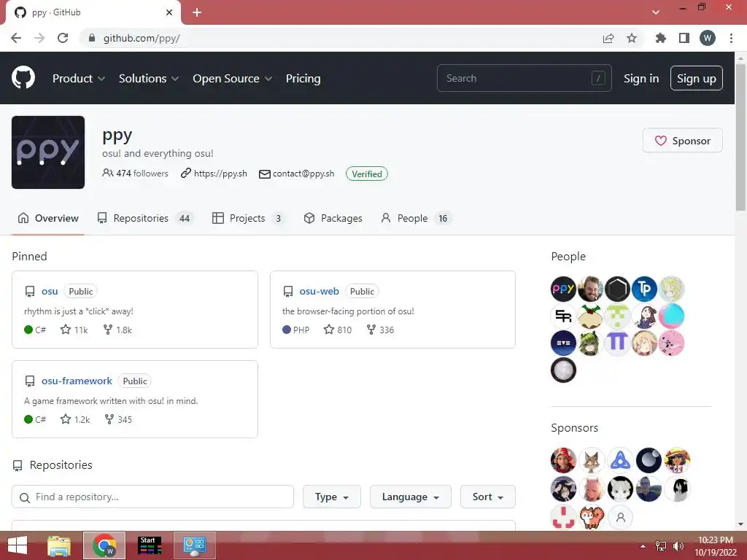747x560 pixels.
Task: Open File Explorer from the taskbar
Action: [59, 545]
